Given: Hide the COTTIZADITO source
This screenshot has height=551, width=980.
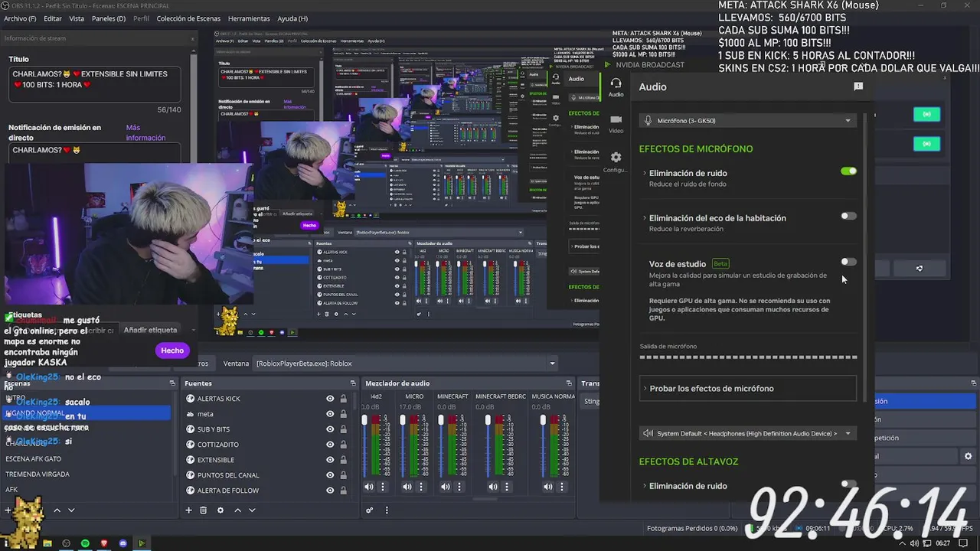Looking at the screenshot, I should [330, 445].
